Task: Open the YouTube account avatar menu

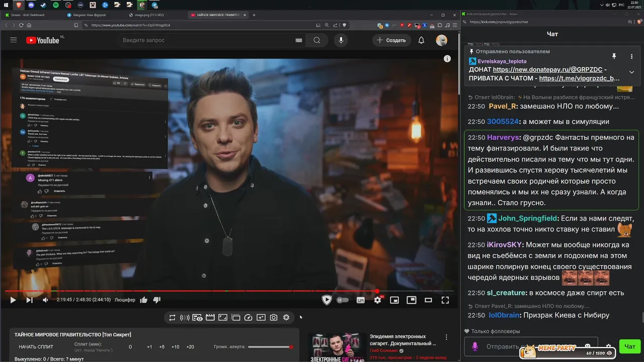Action: coord(441,40)
